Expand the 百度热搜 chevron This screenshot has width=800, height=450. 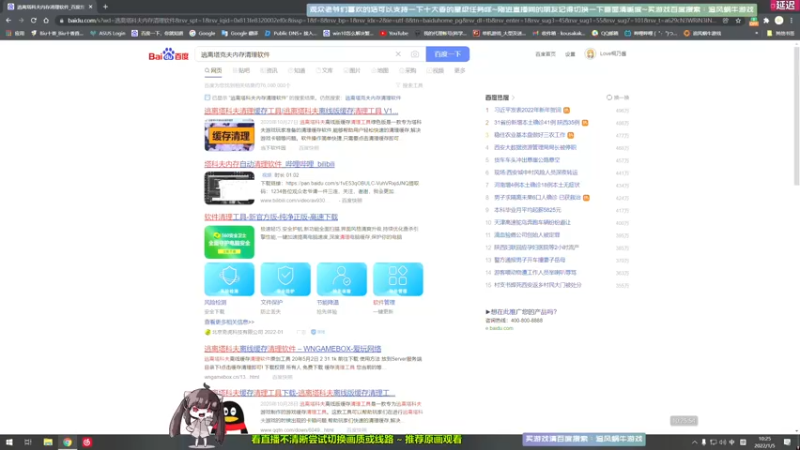click(513, 97)
